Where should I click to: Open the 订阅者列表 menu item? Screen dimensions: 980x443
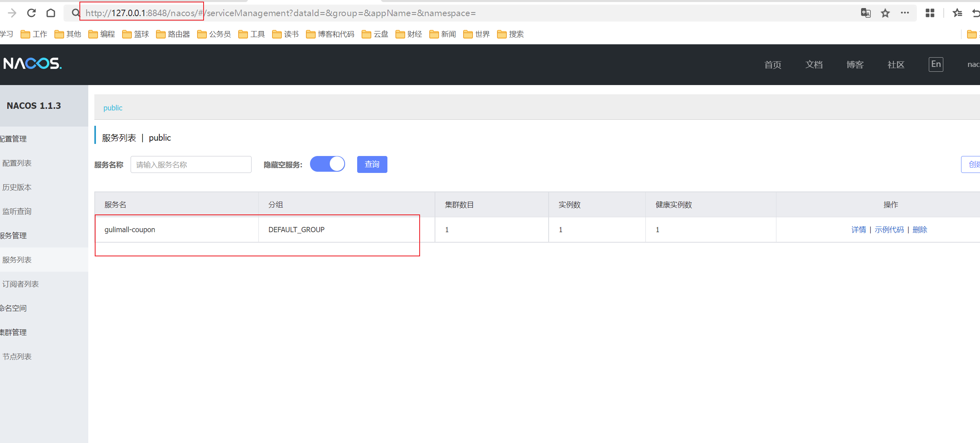pyautogui.click(x=21, y=284)
